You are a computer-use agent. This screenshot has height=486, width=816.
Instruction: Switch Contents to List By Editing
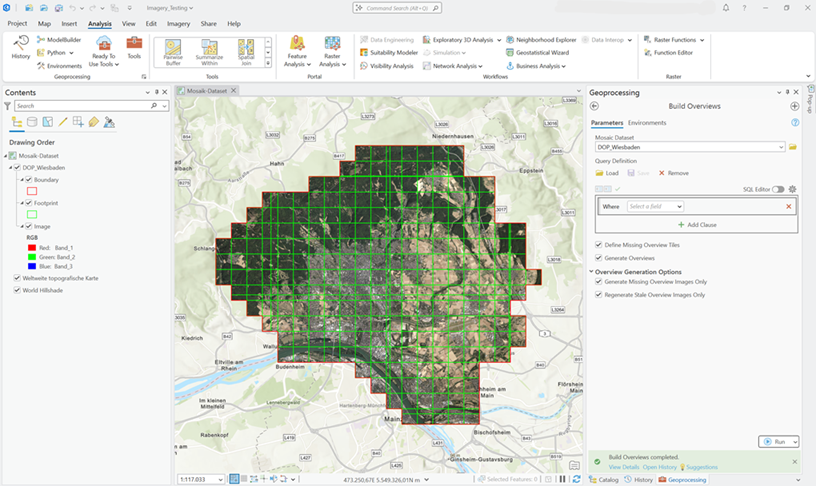tap(63, 122)
